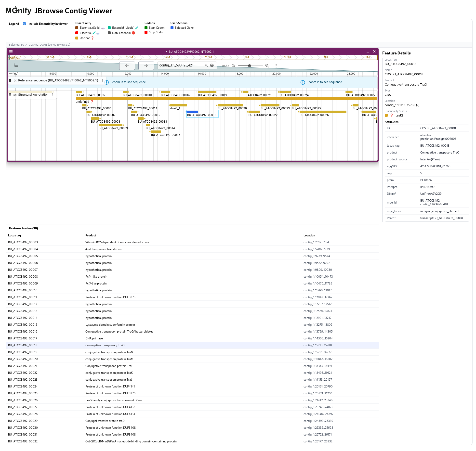
Task: Open the help icon beside the location search
Action: pyautogui.click(x=212, y=65)
